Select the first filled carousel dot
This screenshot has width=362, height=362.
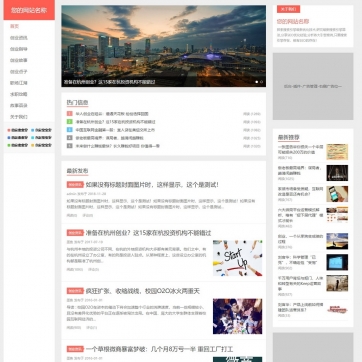tap(257, 82)
